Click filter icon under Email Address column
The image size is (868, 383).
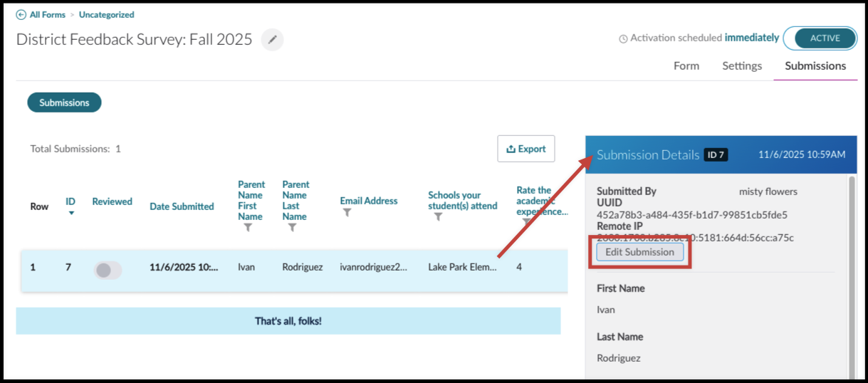[347, 212]
